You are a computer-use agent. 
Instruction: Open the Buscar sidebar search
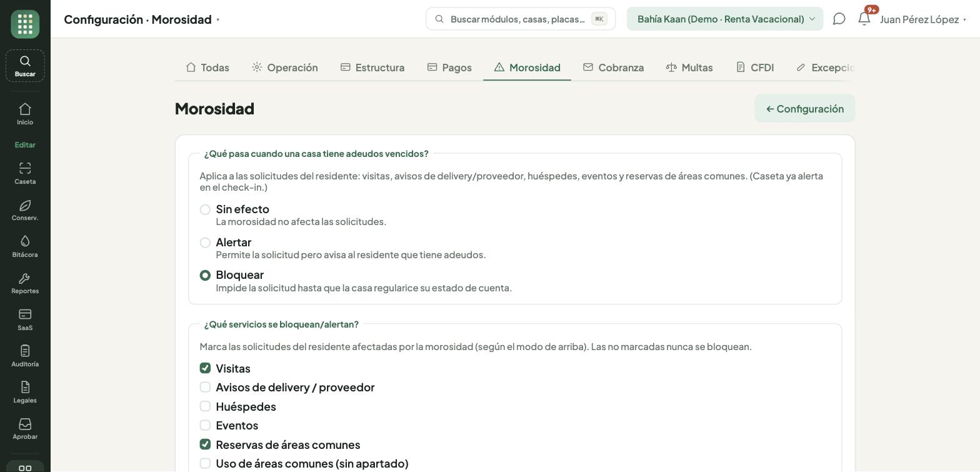(x=25, y=66)
